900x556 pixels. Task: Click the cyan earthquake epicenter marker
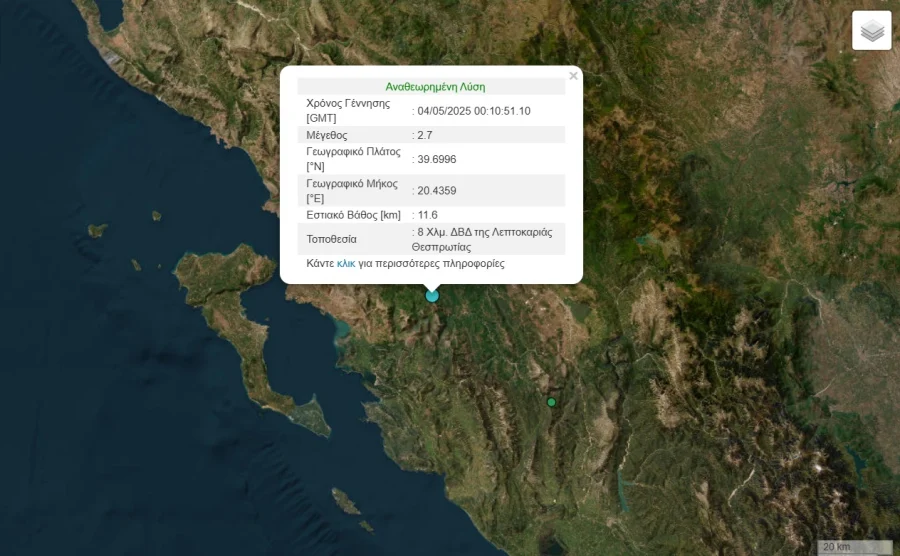pos(432,295)
